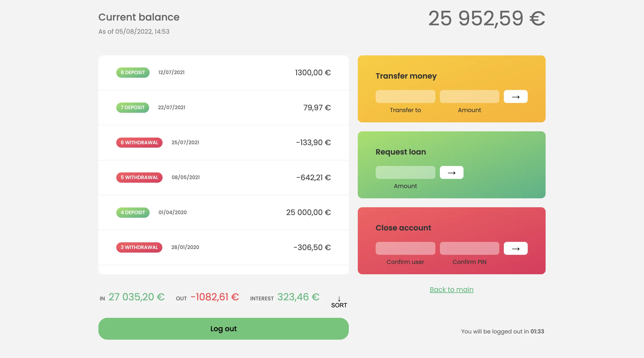
Task: Click the loan Amount input field
Action: [x=405, y=172]
